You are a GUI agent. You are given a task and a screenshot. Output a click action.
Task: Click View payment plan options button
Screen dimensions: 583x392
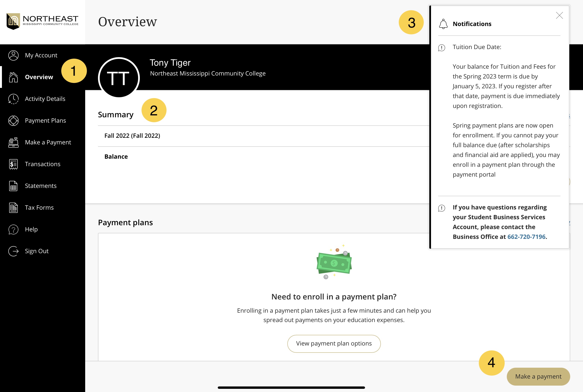tap(334, 343)
